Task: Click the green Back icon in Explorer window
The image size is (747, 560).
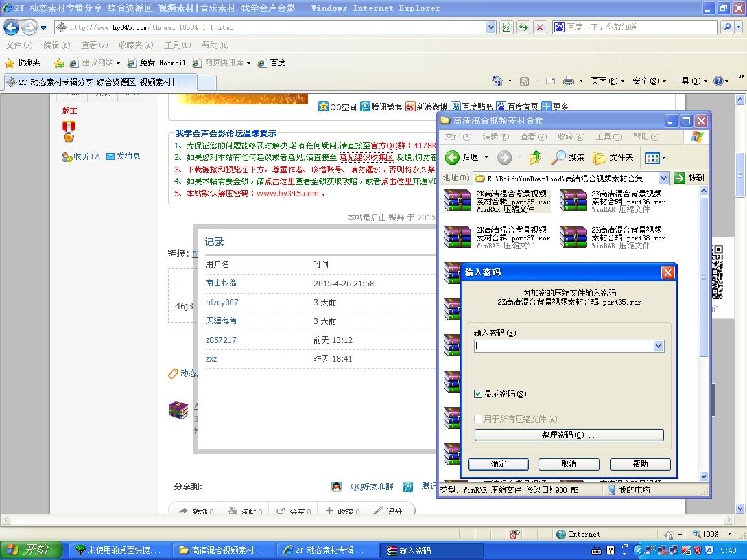Action: [x=453, y=157]
